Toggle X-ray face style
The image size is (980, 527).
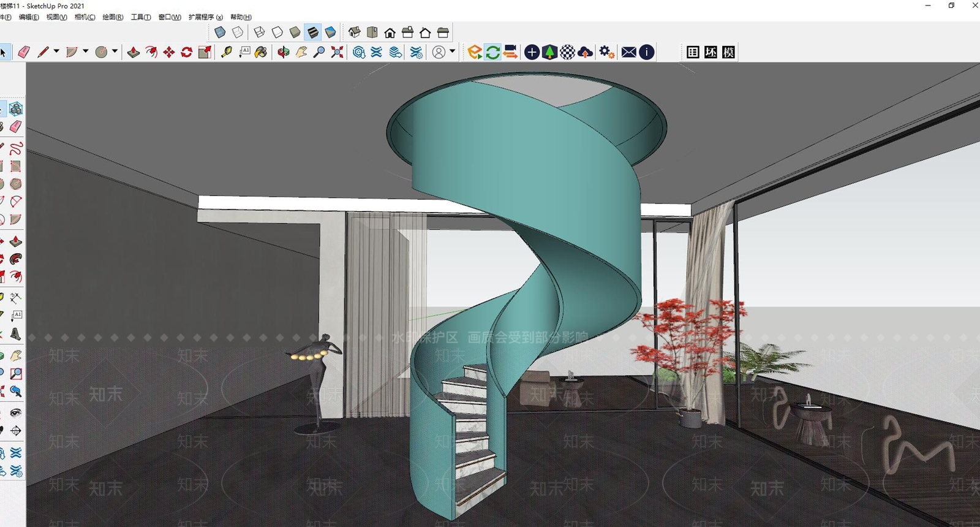pyautogui.click(x=220, y=32)
